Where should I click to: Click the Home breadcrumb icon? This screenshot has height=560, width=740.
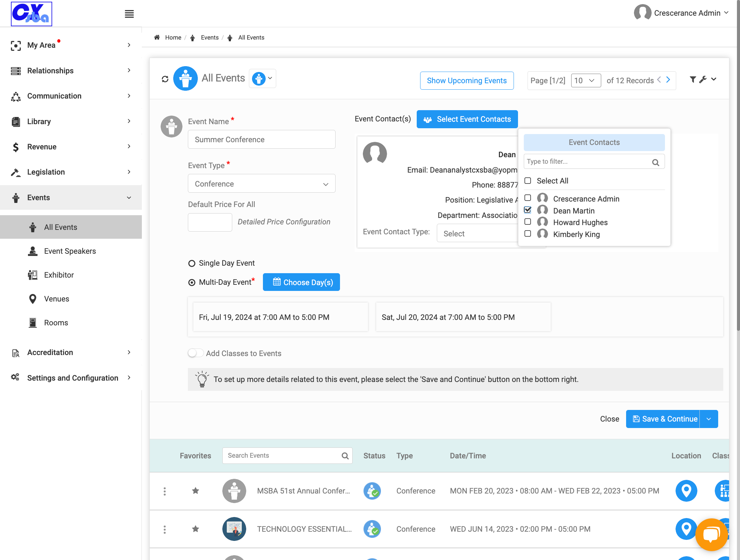pos(157,38)
